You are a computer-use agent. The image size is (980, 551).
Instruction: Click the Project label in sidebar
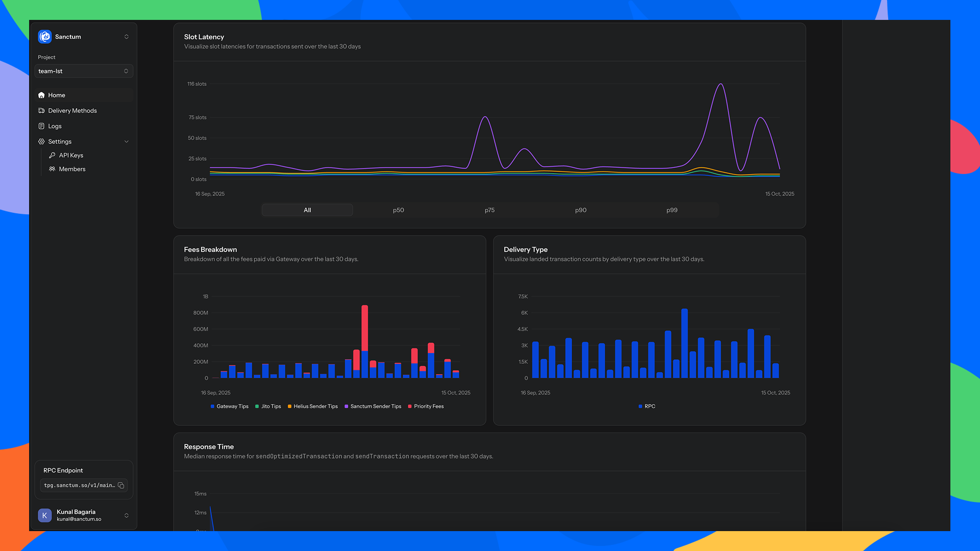point(46,58)
